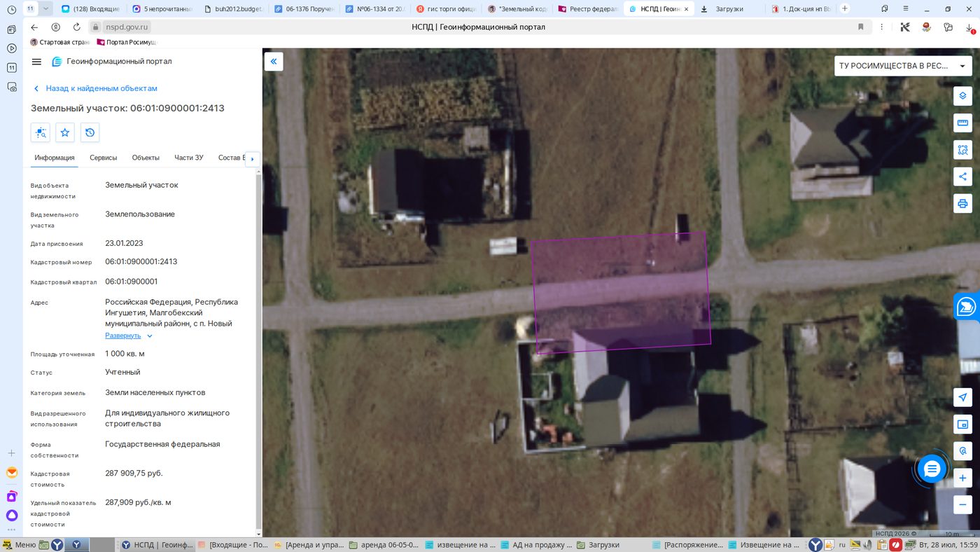Open the object history clock icon
Viewport: 980px width, 552px height.
(90, 132)
